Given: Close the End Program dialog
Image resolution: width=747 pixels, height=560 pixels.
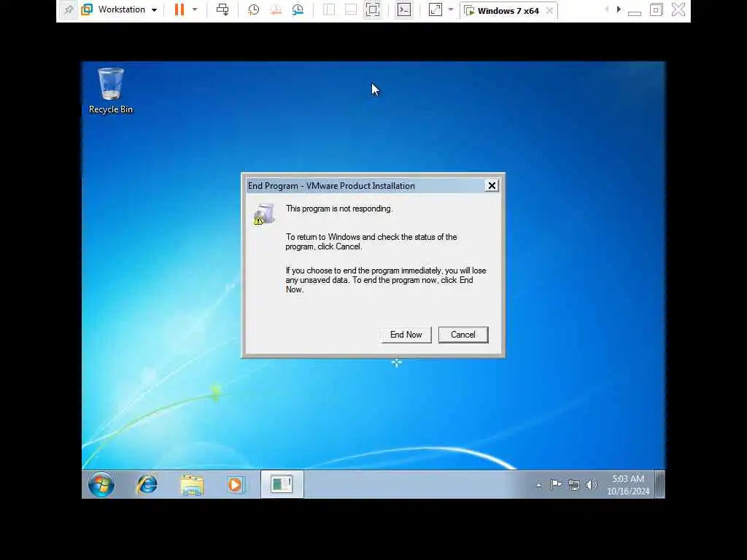Looking at the screenshot, I should point(492,186).
